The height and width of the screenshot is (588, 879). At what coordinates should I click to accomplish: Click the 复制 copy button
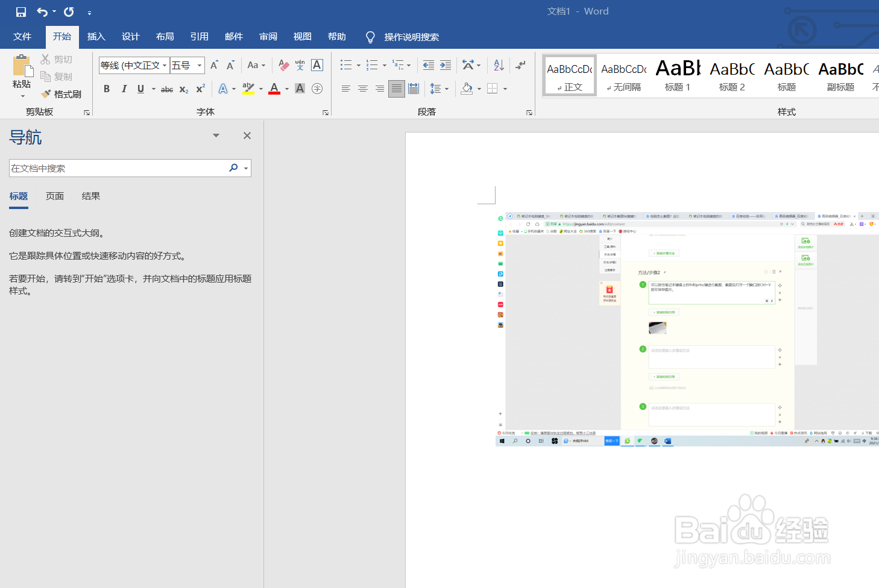[57, 77]
